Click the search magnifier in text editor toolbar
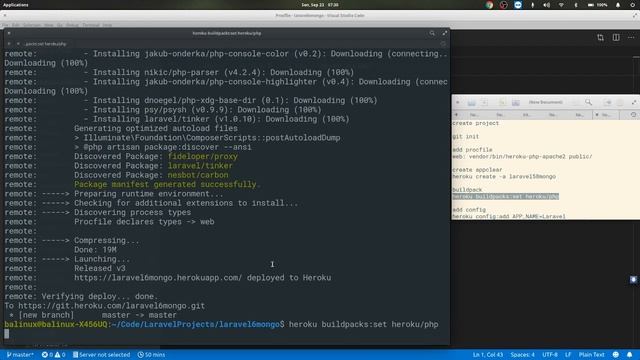Image resolution: width=640 pixels, height=360 pixels. click(x=588, y=102)
